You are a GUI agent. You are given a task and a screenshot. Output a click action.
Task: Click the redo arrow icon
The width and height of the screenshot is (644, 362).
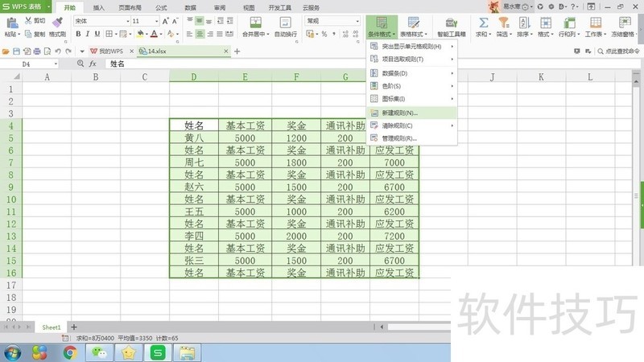pos(68,51)
